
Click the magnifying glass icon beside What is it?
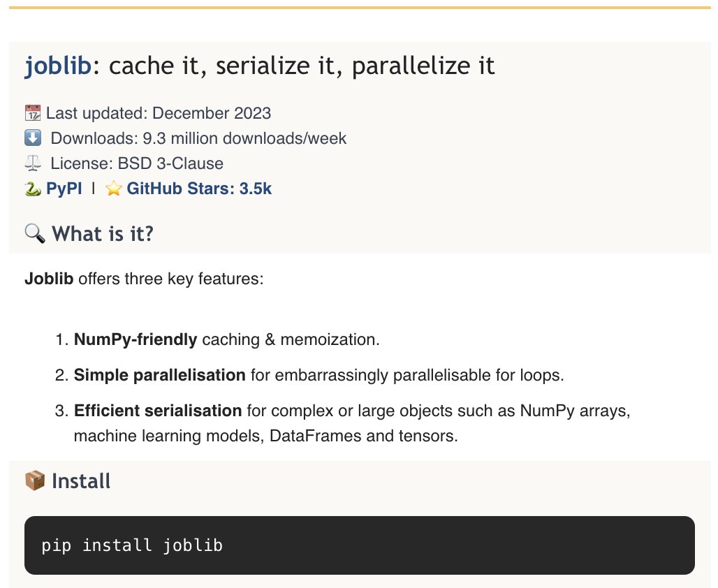35,233
